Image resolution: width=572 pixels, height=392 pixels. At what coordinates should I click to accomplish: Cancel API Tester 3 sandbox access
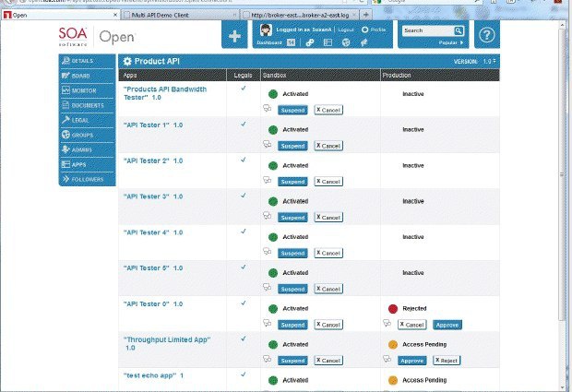click(328, 218)
